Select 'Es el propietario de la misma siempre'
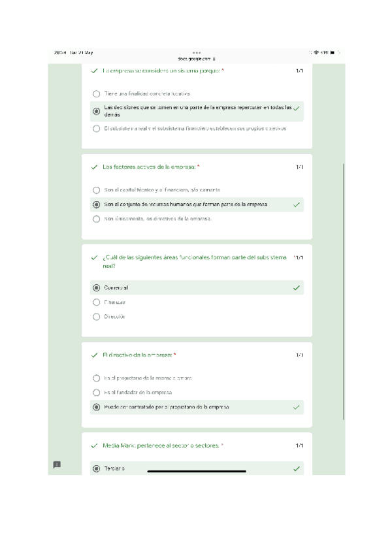The width and height of the screenshot is (392, 554). pyautogui.click(x=97, y=378)
